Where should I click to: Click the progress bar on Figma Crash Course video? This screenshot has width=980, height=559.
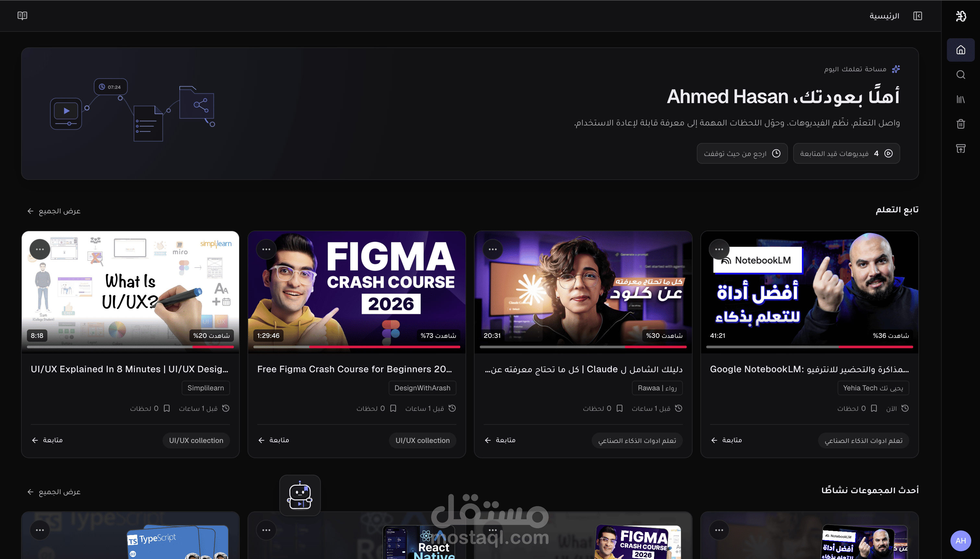click(357, 347)
